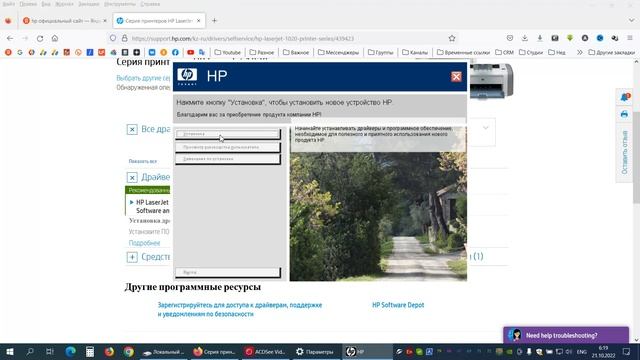Screen dimensions: 640x360
Task: Expand the list all tabs chevron
Action: pyautogui.click(x=631, y=20)
